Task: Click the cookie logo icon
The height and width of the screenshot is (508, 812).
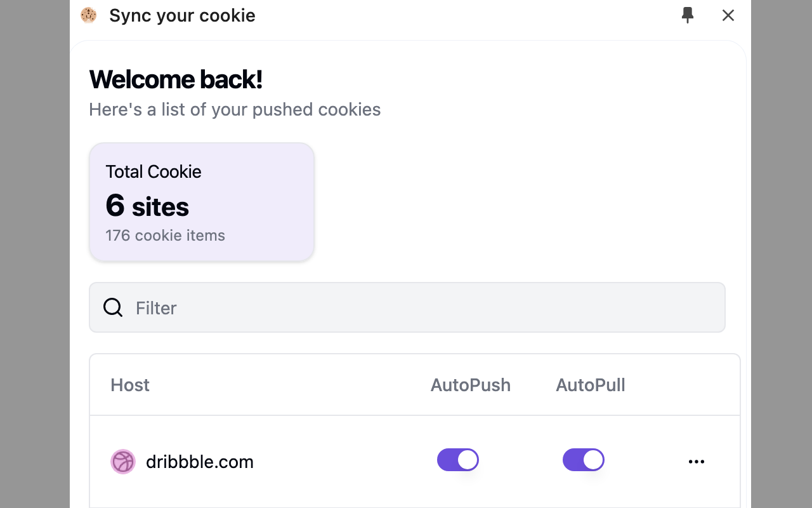Action: pos(89,15)
